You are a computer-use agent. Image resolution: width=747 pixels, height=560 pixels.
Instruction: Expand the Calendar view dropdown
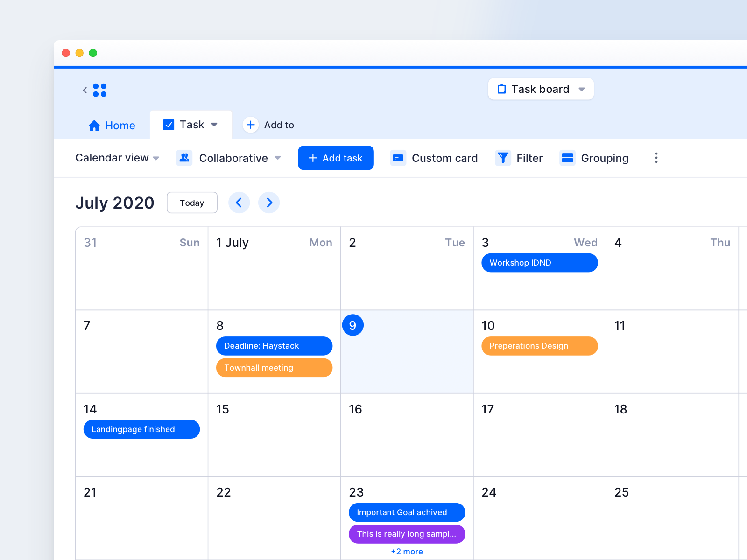coord(117,158)
